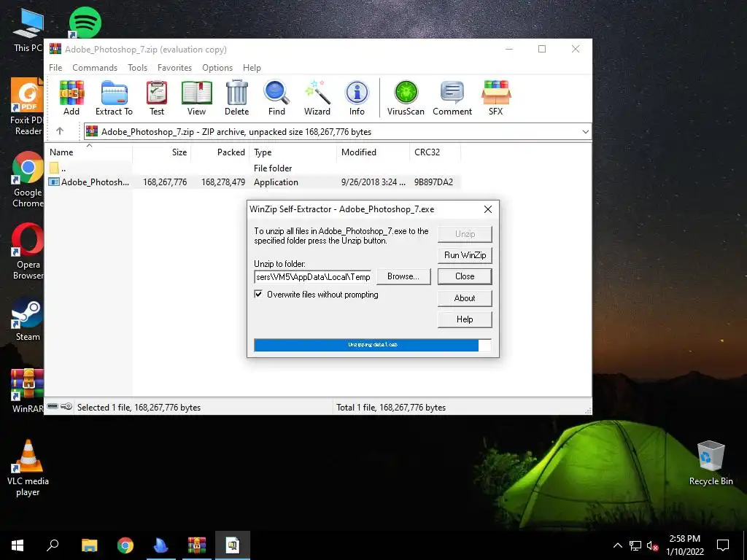Uncheck Overwrite files without prompting

[x=258, y=294]
